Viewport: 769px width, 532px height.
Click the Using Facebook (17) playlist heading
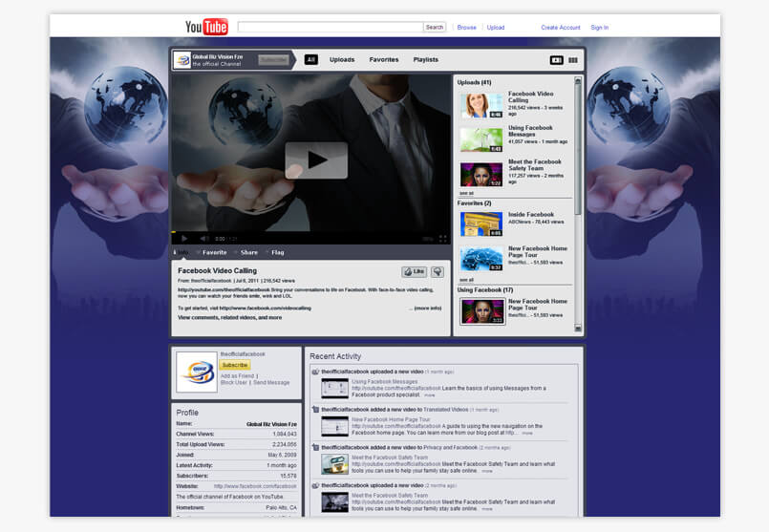pyautogui.click(x=485, y=289)
